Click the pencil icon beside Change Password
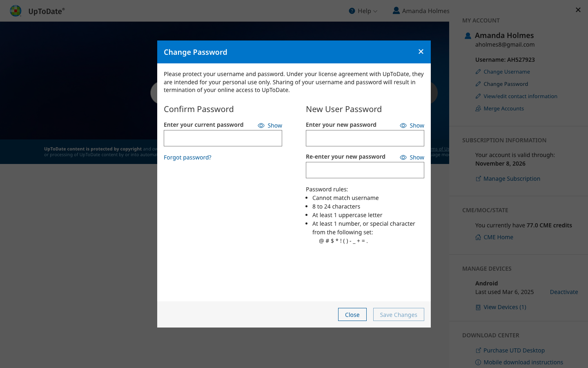 point(478,84)
